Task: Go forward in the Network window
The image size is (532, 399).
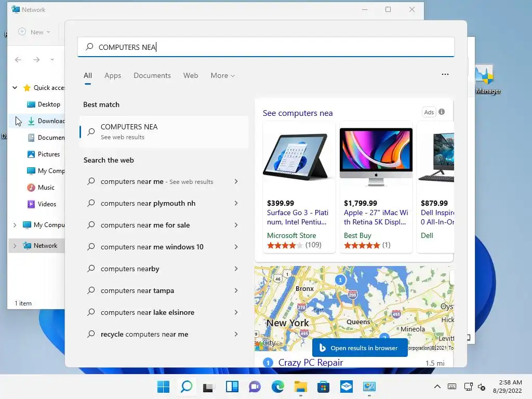Action: click(36, 60)
